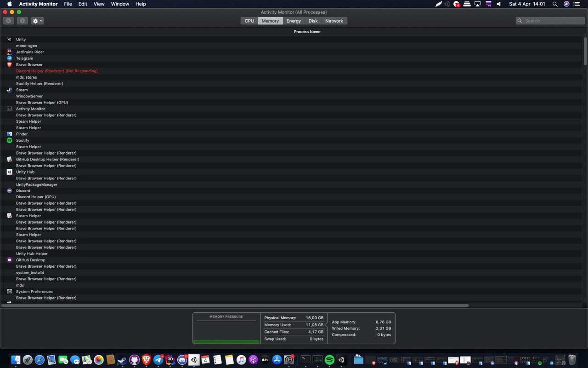Open the Edit menu
Screen dimensions: 588x368
click(83, 4)
